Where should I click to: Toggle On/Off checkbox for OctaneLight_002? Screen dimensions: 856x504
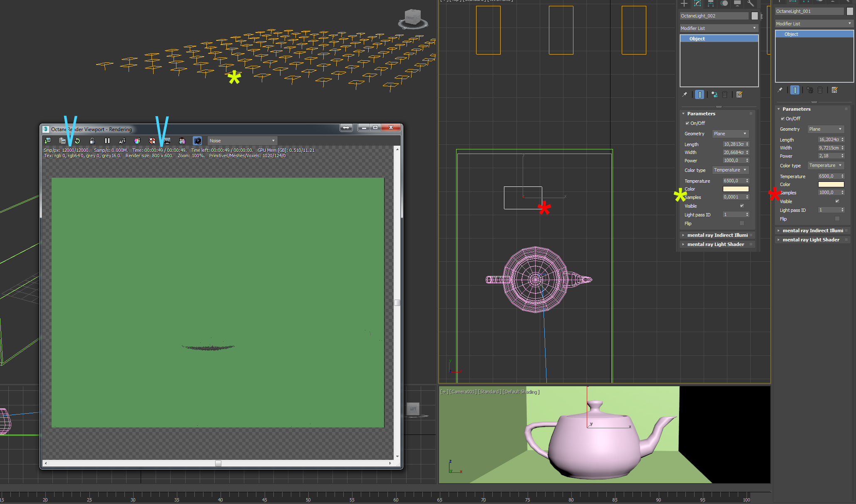click(687, 123)
